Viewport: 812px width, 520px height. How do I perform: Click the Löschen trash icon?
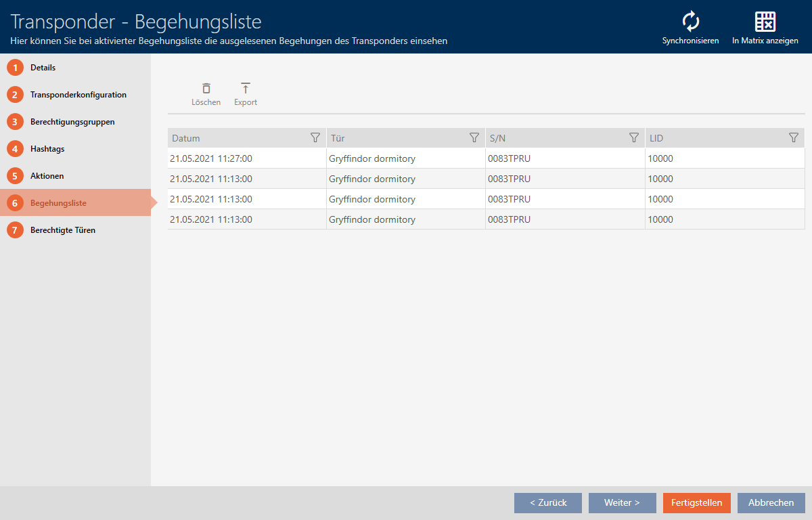point(206,89)
